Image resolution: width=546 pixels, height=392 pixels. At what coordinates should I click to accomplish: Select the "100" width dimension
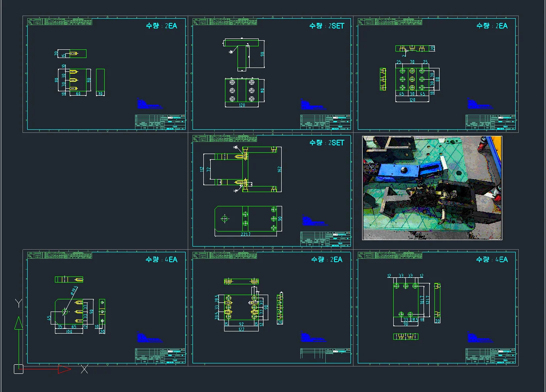tap(69, 331)
